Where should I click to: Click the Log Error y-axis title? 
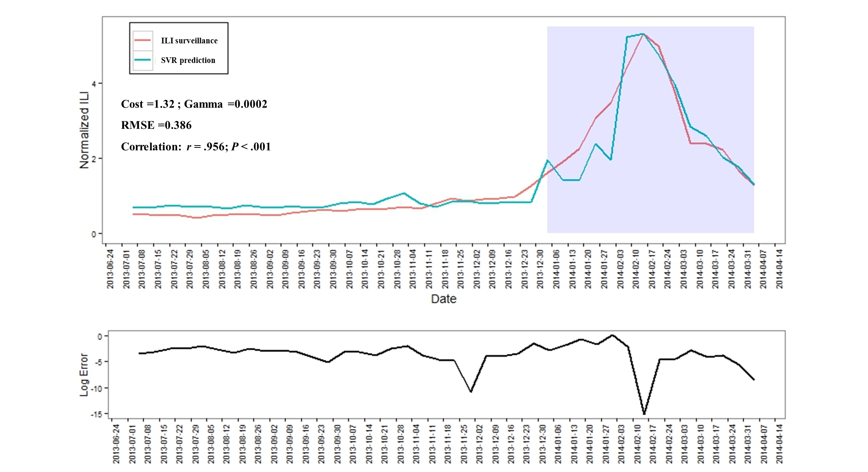[x=84, y=375]
